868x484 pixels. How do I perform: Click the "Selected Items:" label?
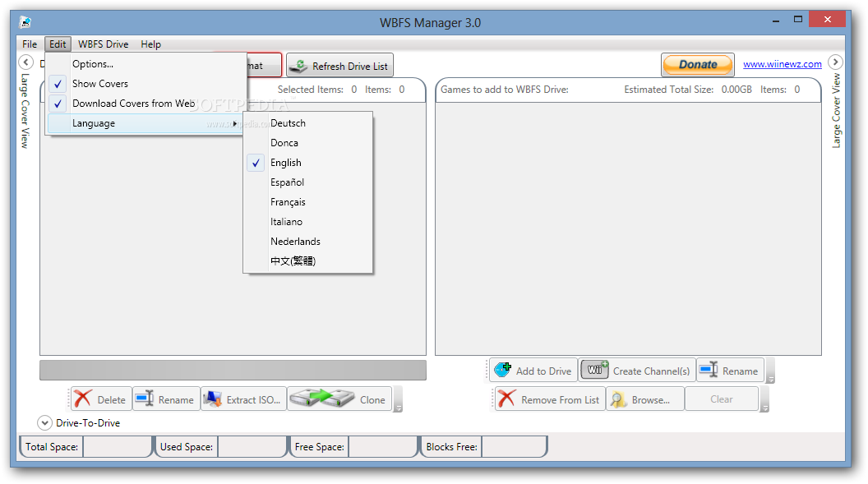(311, 90)
